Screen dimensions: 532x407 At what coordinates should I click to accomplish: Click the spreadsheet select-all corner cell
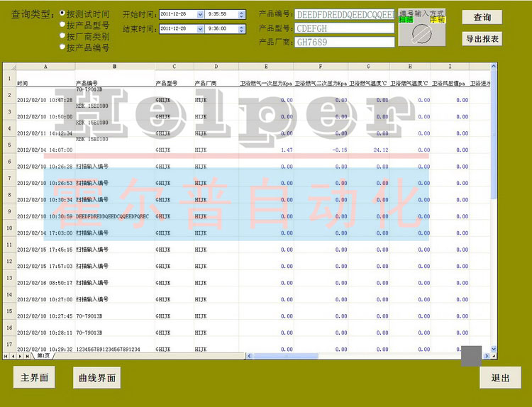tap(9, 67)
